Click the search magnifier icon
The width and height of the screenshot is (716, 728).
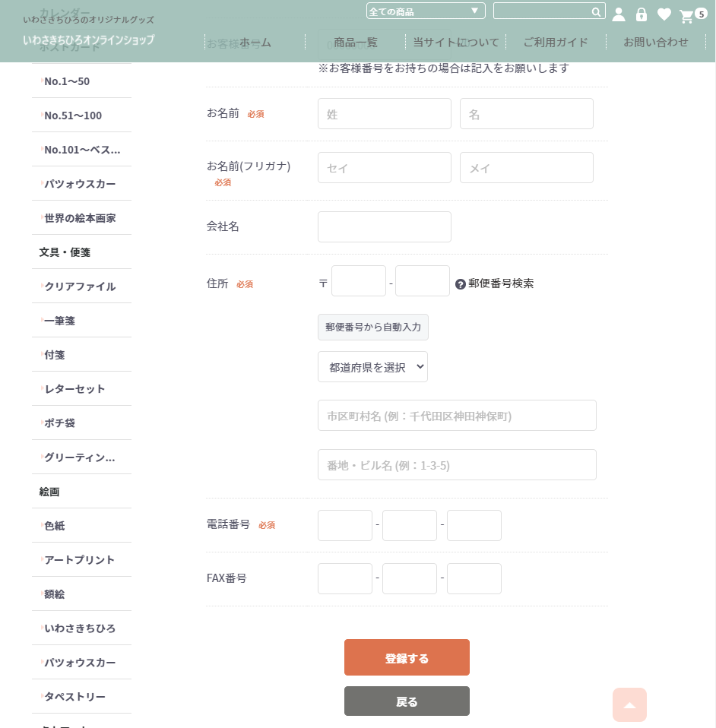tap(596, 11)
